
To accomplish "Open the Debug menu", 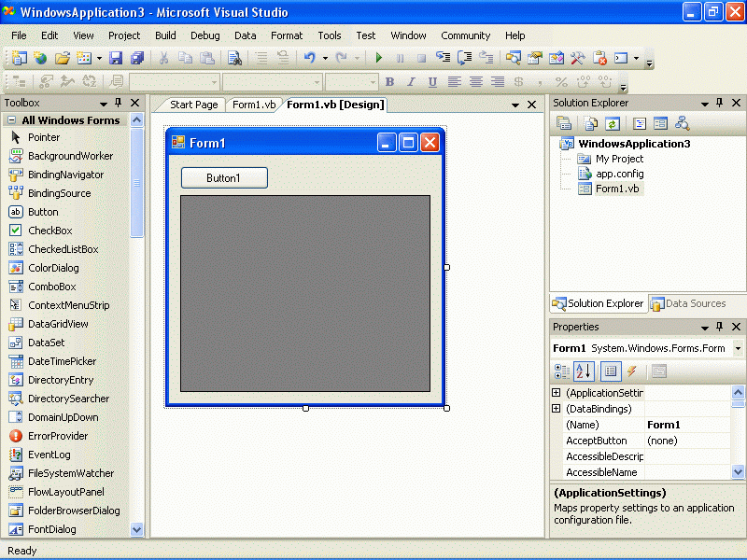I will click(x=205, y=35).
